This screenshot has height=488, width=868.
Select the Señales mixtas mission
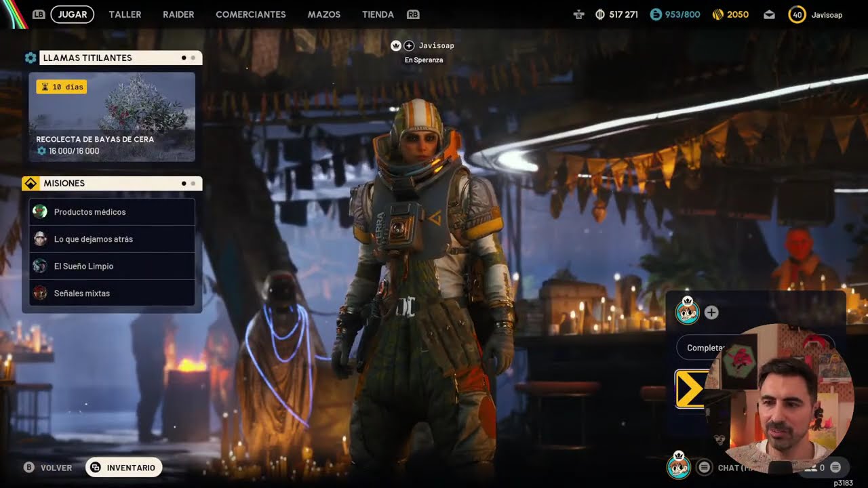(112, 293)
